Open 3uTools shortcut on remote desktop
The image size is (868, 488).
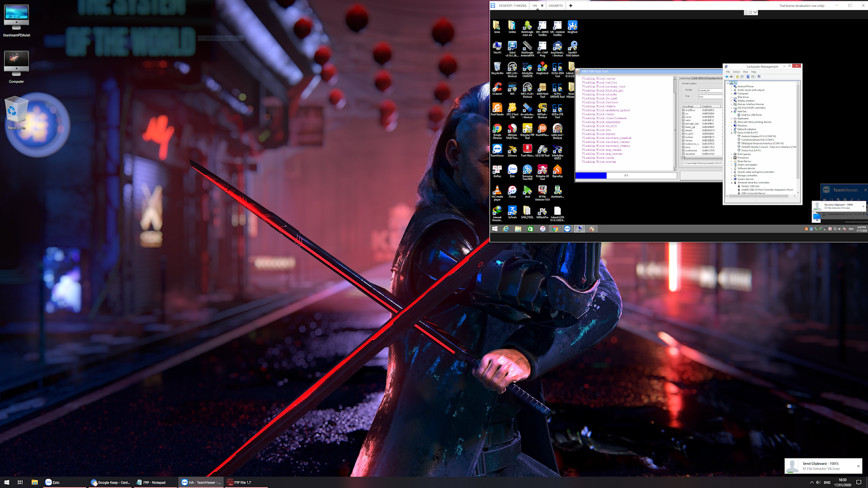pos(512,211)
